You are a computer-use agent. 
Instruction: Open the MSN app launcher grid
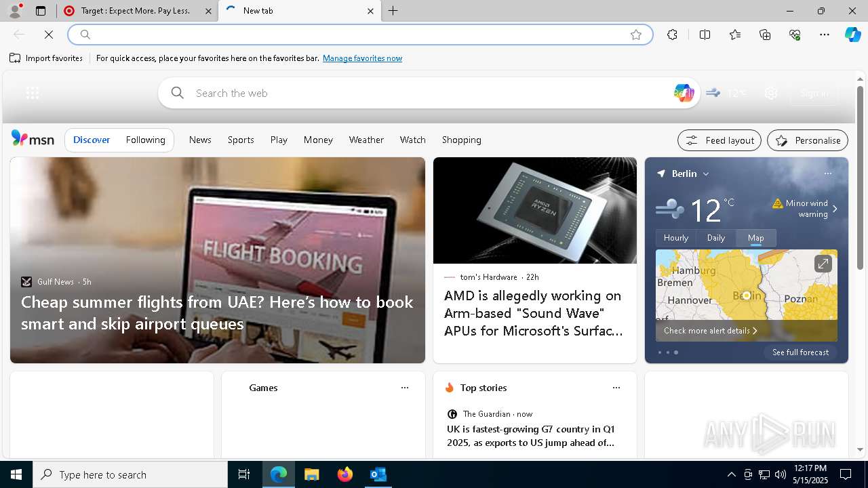coord(33,94)
